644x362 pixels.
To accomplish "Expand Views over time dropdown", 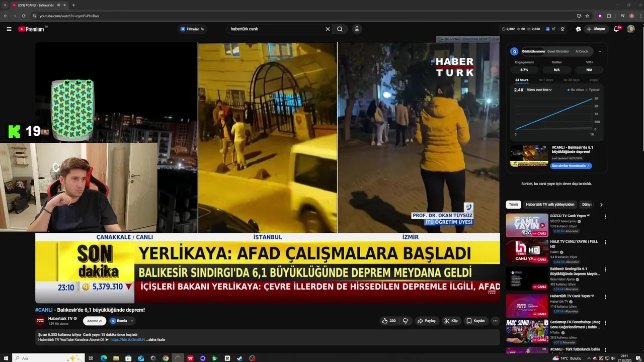I will pos(539,89).
